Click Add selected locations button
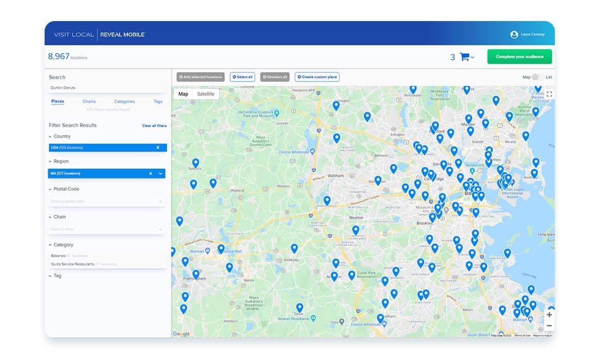The image size is (600, 364). 201,77
